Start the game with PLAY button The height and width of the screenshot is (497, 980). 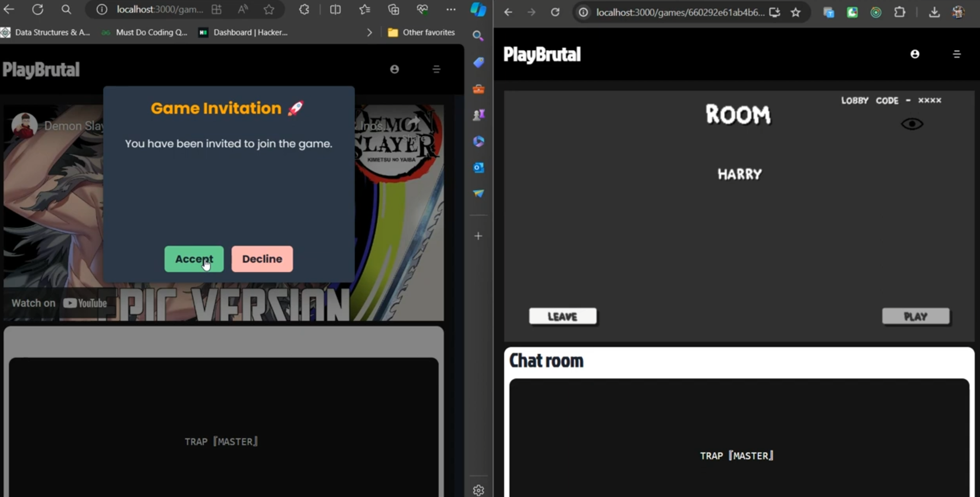pyautogui.click(x=916, y=317)
